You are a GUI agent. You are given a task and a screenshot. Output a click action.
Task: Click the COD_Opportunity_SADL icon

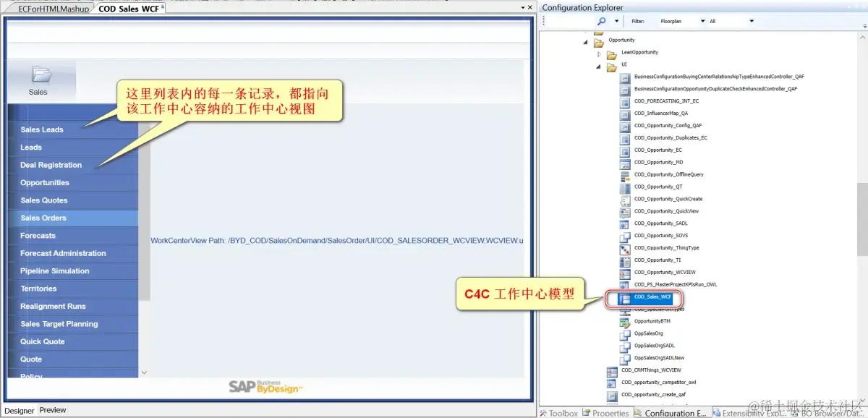625,223
